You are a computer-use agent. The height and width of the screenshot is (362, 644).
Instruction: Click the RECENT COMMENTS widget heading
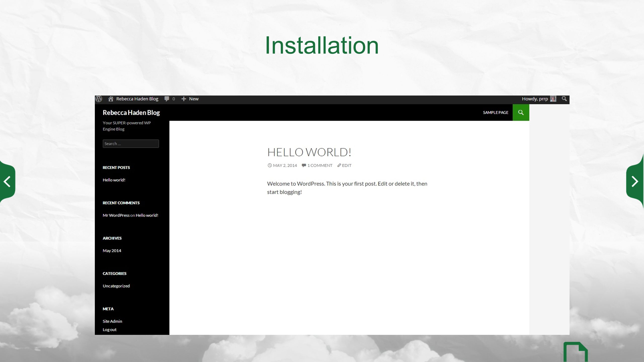[x=121, y=203]
